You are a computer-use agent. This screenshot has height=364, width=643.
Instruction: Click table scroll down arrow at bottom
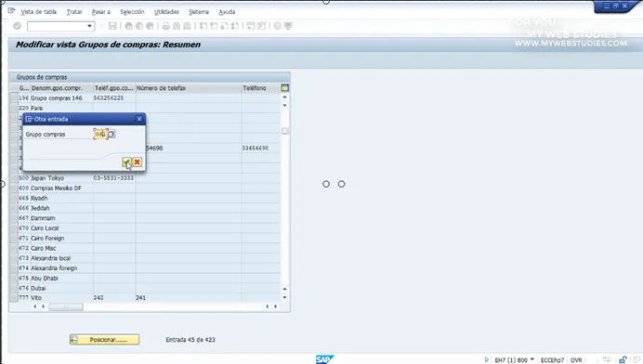(284, 297)
